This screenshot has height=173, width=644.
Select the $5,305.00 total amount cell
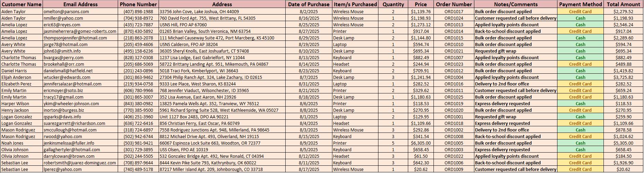(623, 143)
